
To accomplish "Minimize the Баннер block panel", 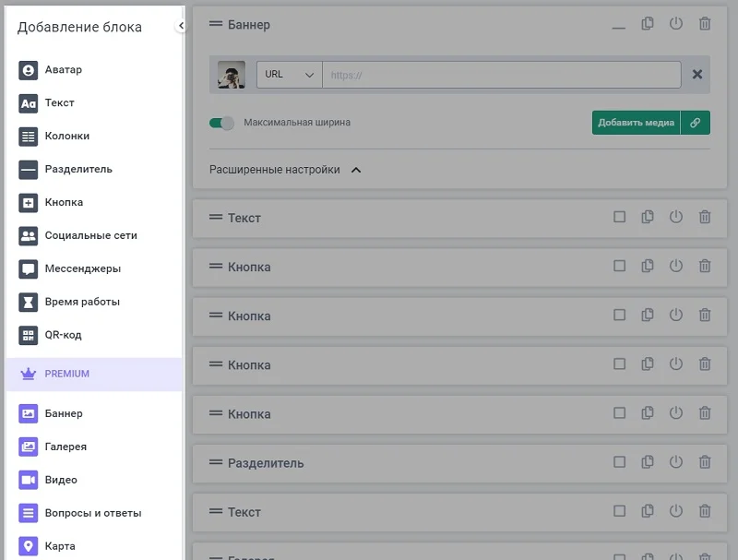I will click(x=618, y=26).
